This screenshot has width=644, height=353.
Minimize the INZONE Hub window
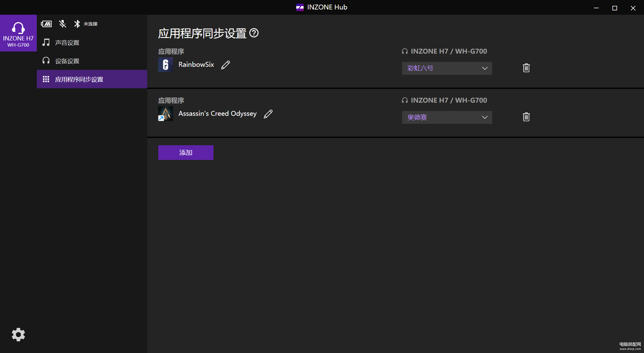pyautogui.click(x=596, y=8)
